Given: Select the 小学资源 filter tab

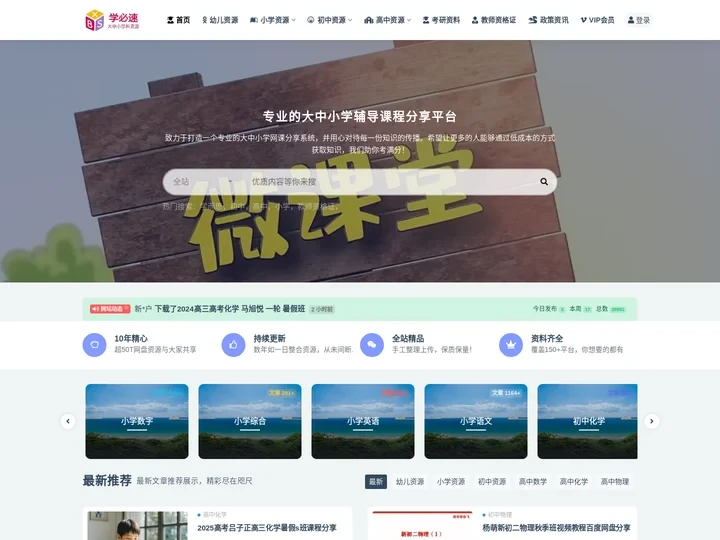Looking at the screenshot, I should [451, 482].
